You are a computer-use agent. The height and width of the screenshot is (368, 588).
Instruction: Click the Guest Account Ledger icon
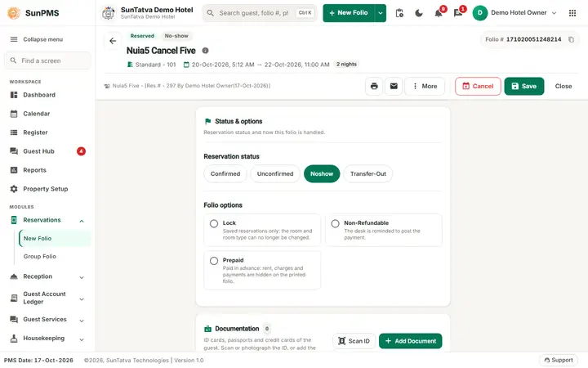click(x=14, y=298)
